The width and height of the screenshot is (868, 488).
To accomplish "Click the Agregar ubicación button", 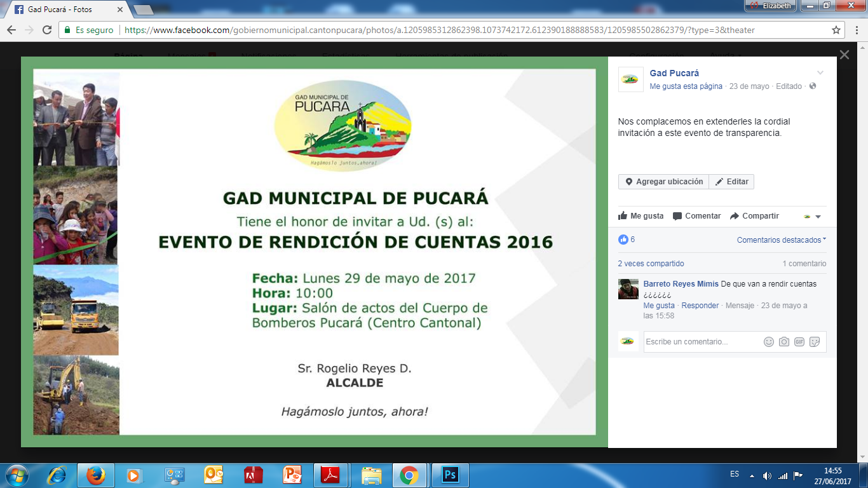I will click(663, 182).
